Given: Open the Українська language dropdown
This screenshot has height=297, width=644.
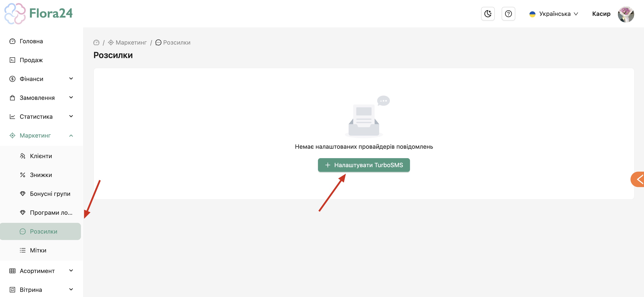Looking at the screenshot, I should (x=553, y=14).
